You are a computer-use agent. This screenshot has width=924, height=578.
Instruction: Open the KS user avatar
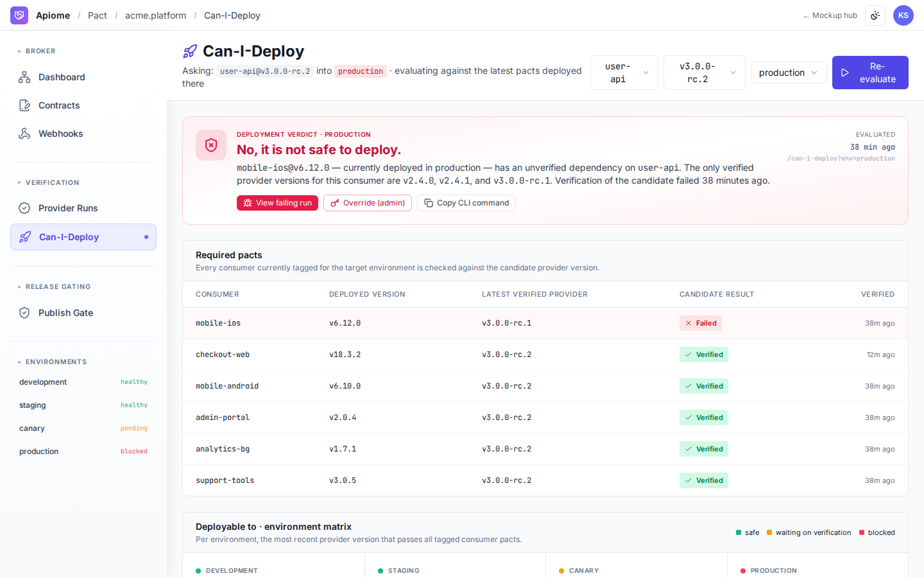tap(903, 15)
